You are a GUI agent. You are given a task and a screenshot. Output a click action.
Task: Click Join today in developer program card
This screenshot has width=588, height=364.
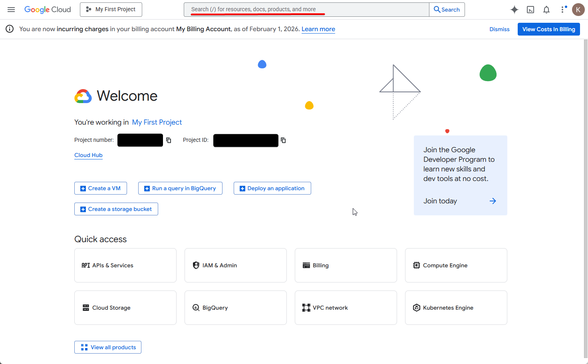(440, 201)
